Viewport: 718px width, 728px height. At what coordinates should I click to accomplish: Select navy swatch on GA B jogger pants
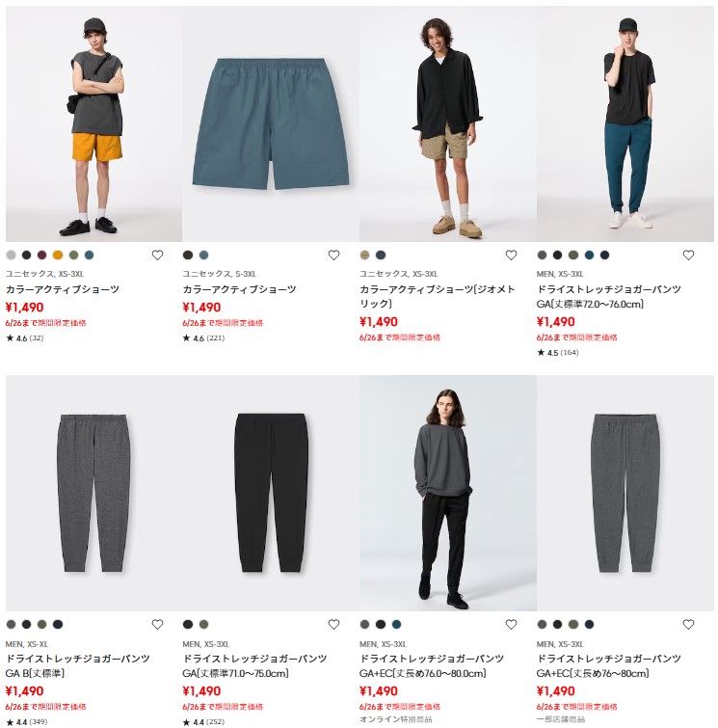pyautogui.click(x=58, y=625)
